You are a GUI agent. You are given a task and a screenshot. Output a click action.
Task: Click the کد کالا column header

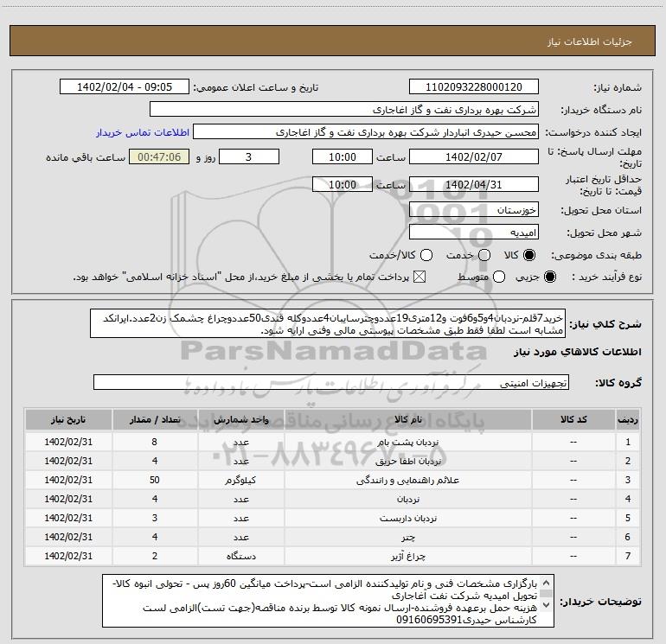573,419
